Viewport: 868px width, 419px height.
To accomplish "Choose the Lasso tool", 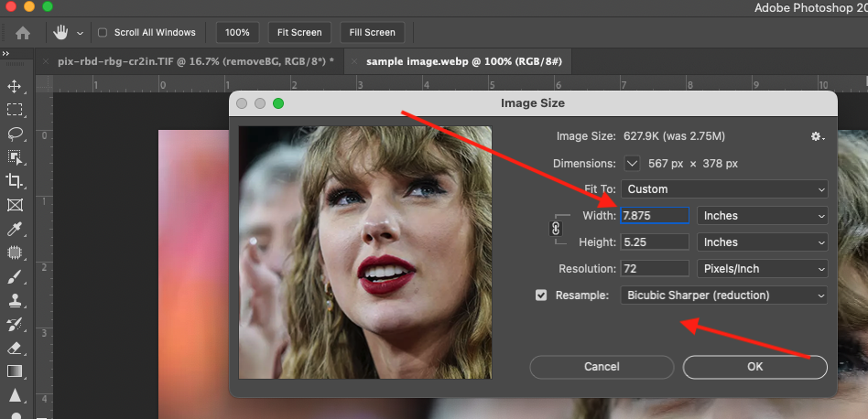I will point(15,134).
